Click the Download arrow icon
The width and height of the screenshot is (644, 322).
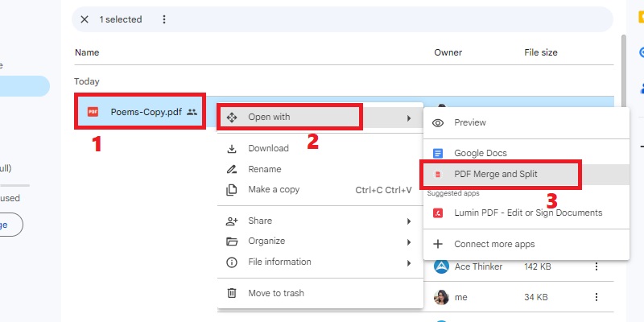click(232, 149)
